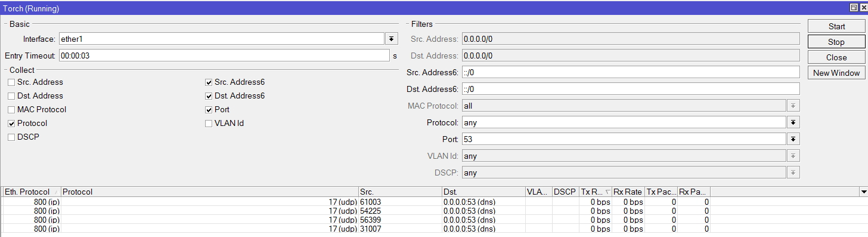Viewport: 868px width, 237px height.
Task: Sort by the Eth. Protocol column header
Action: (x=32, y=192)
